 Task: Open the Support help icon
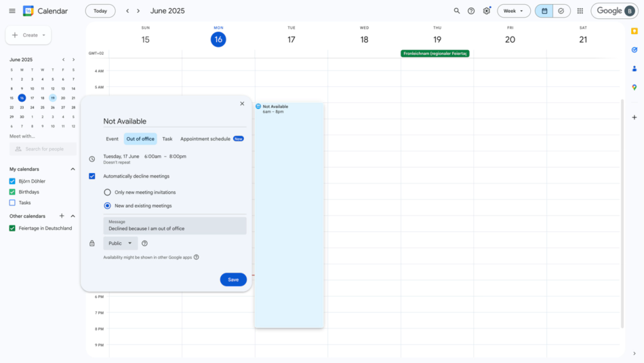coord(471,11)
